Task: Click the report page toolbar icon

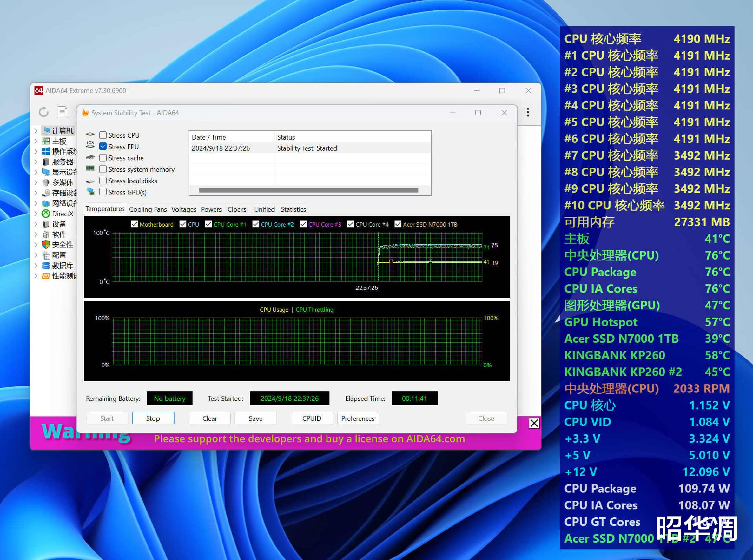Action: tap(62, 112)
